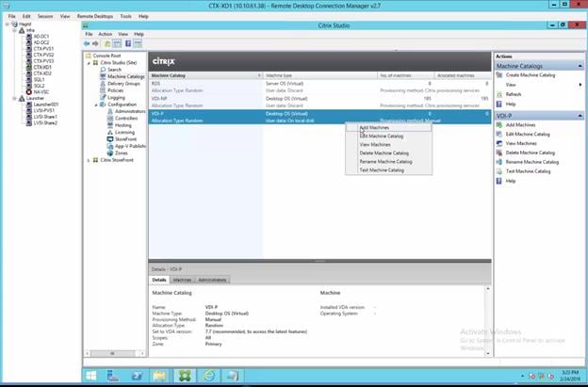Open the Policies node
588x387 pixels.
click(x=116, y=90)
